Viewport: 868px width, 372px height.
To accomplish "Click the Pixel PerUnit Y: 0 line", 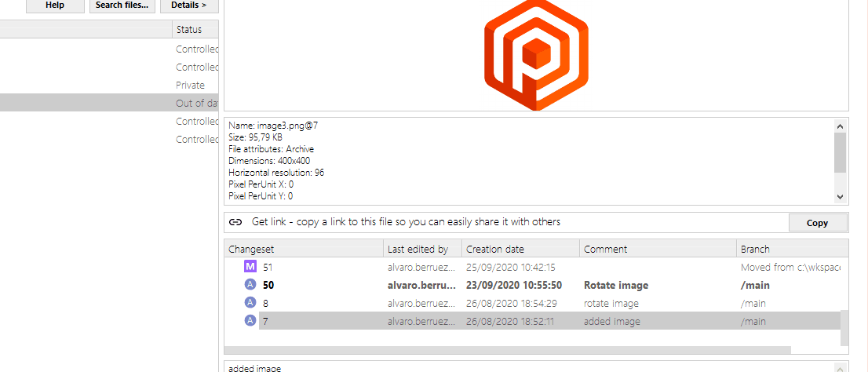I will click(261, 196).
